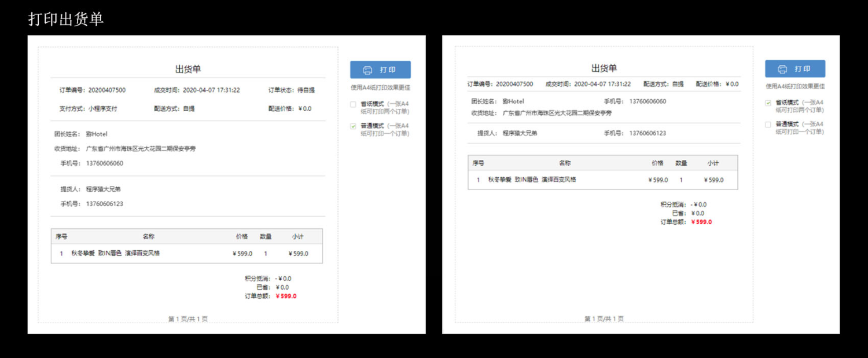
Task: Click the 打印 button beside the paper-saving delivery note
Action: [795, 69]
